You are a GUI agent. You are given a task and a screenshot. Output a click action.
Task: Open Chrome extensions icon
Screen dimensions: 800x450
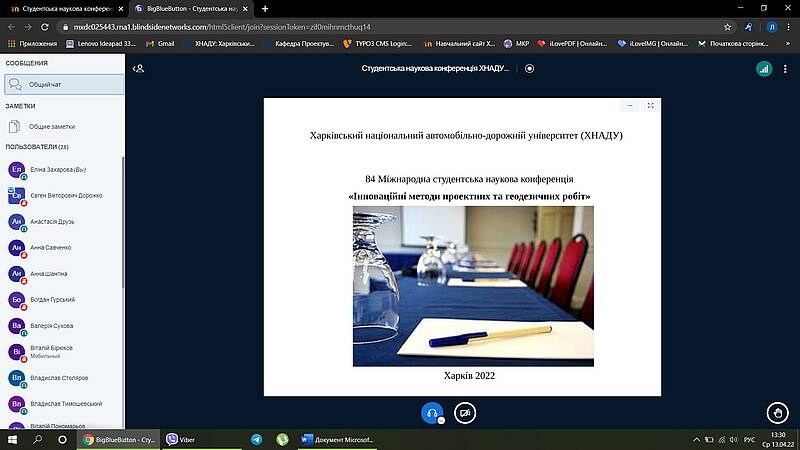pyautogui.click(x=748, y=27)
